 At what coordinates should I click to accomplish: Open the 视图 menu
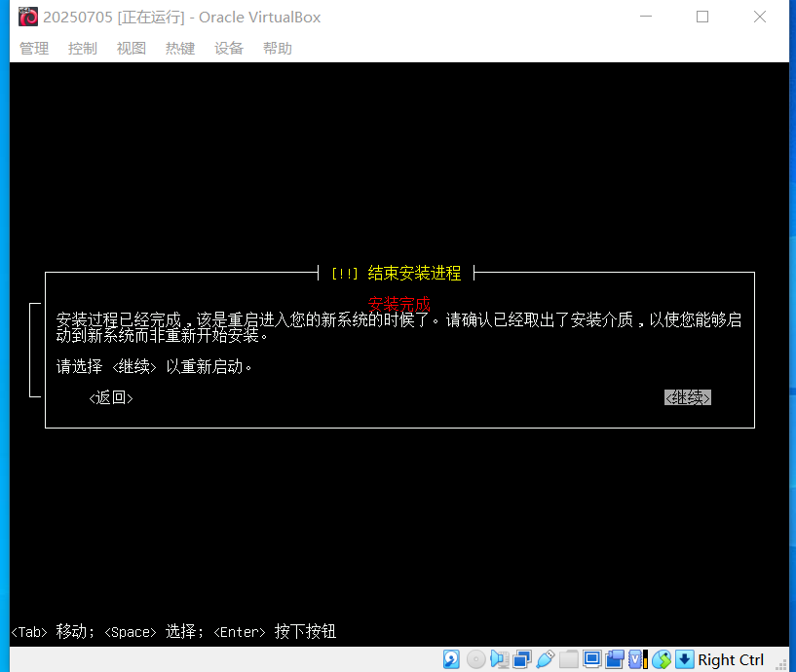pyautogui.click(x=131, y=48)
